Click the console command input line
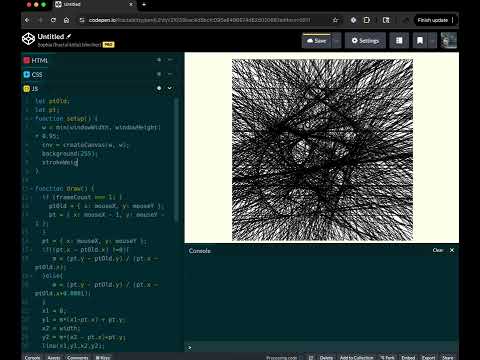This screenshot has width=480, height=360. (322, 347)
